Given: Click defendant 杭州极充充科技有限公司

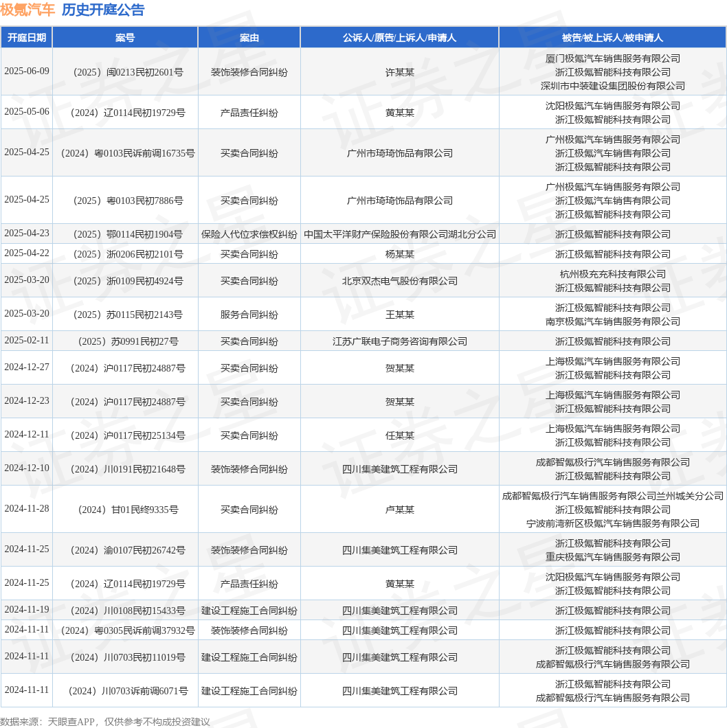Looking at the screenshot, I should [x=612, y=275].
